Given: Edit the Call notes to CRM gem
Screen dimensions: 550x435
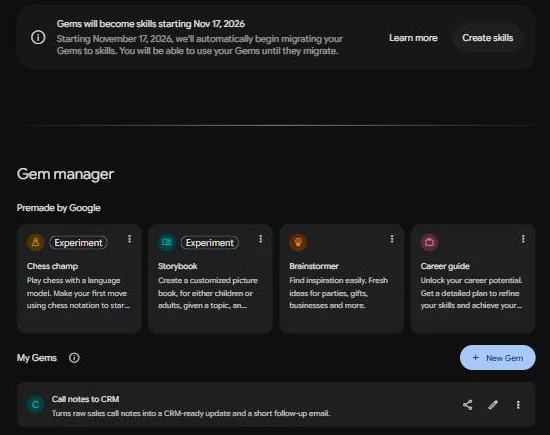Looking at the screenshot, I should tap(493, 405).
